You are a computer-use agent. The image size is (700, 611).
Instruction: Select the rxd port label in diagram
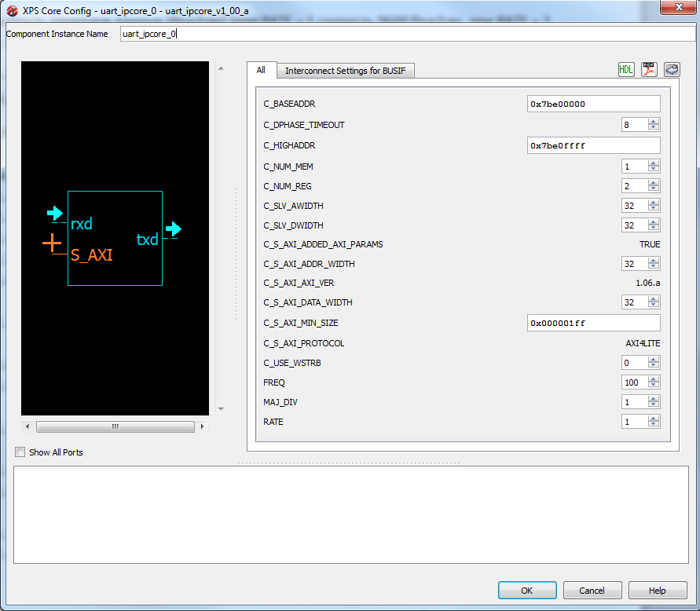click(81, 224)
